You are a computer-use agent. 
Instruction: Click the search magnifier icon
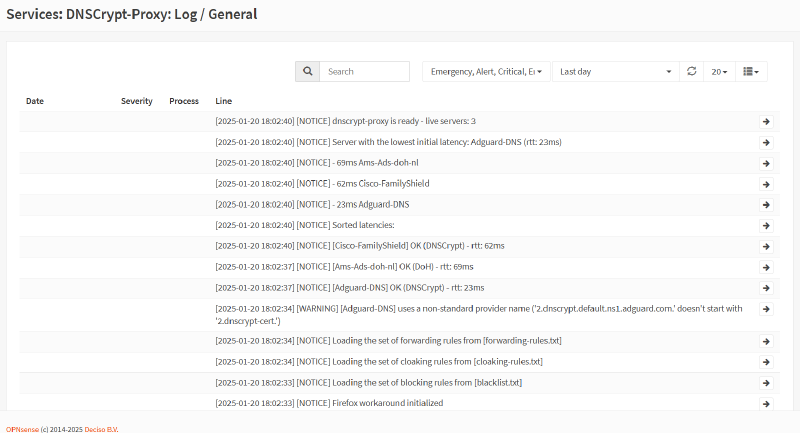[307, 72]
